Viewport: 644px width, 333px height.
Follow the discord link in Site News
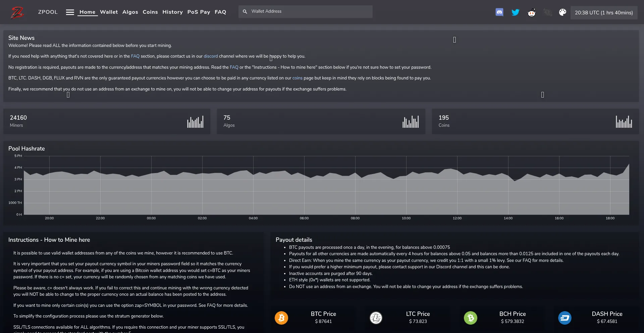211,56
